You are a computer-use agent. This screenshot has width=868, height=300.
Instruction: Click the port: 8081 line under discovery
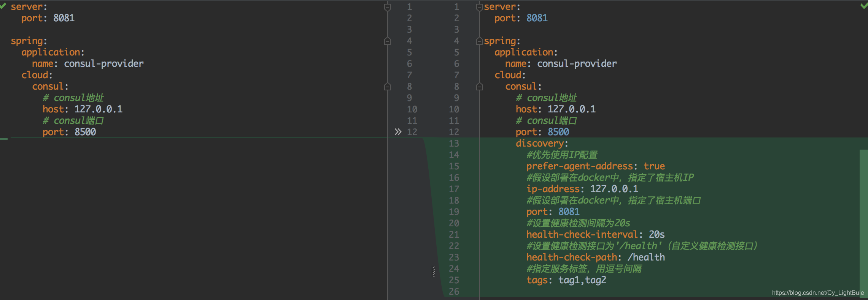pos(553,212)
